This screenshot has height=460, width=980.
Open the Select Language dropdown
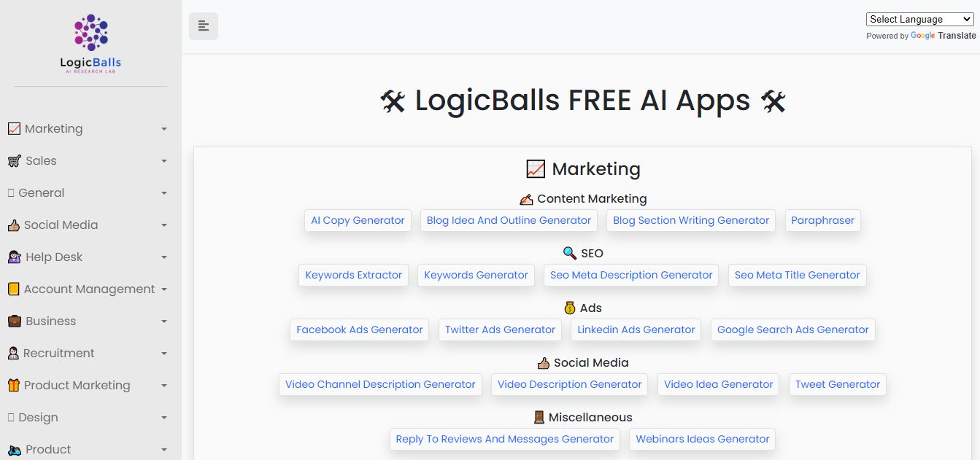(919, 19)
